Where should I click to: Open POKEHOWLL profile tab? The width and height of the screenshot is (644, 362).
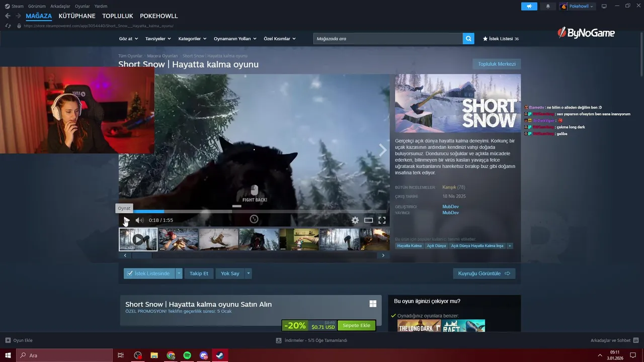tap(159, 16)
